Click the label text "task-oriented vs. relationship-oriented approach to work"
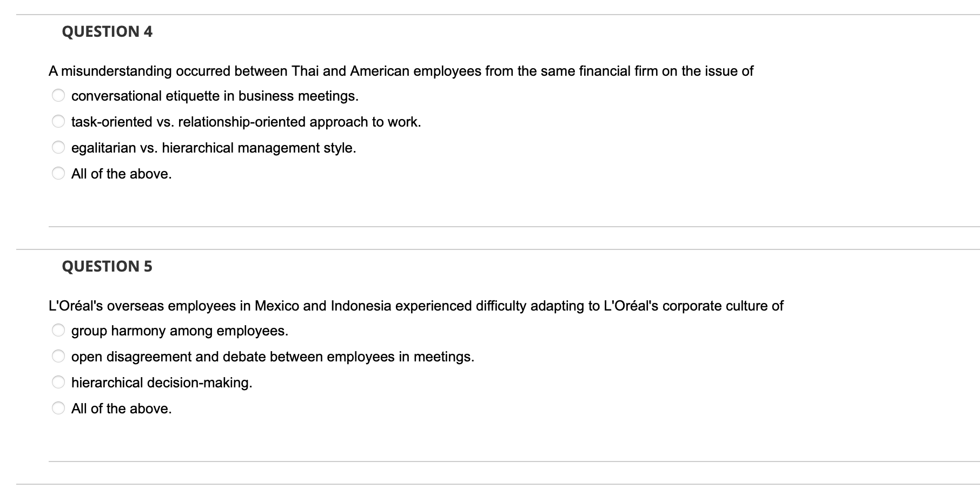This screenshot has height=488, width=980. [246, 121]
